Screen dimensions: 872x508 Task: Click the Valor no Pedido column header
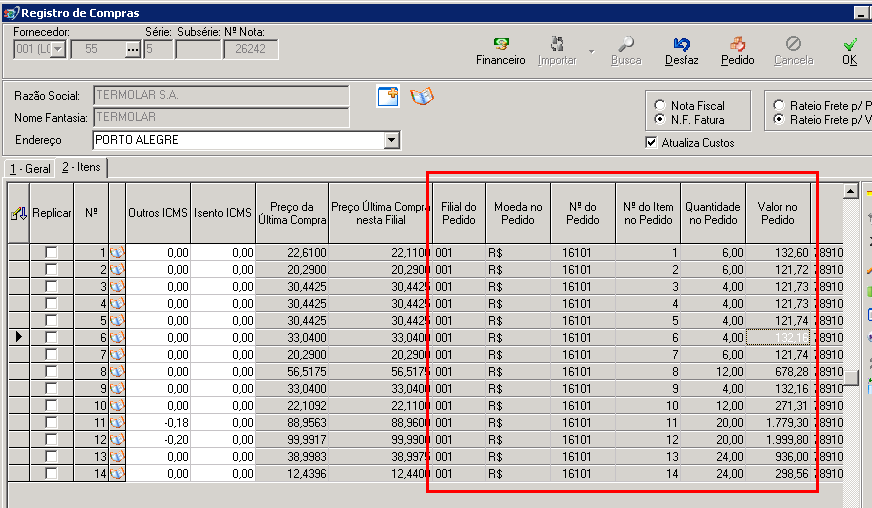pyautogui.click(x=777, y=213)
